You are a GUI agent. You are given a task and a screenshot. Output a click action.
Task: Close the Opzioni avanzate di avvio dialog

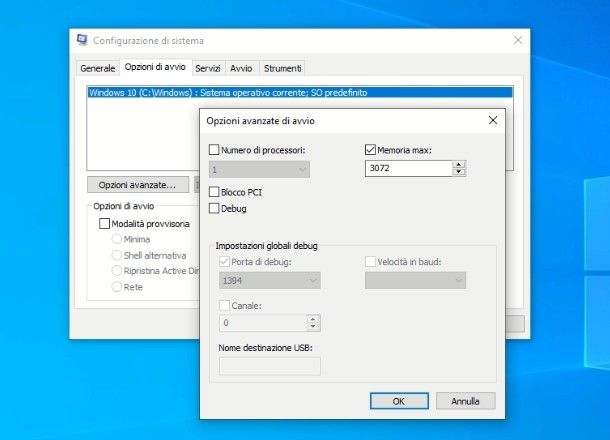[493, 120]
